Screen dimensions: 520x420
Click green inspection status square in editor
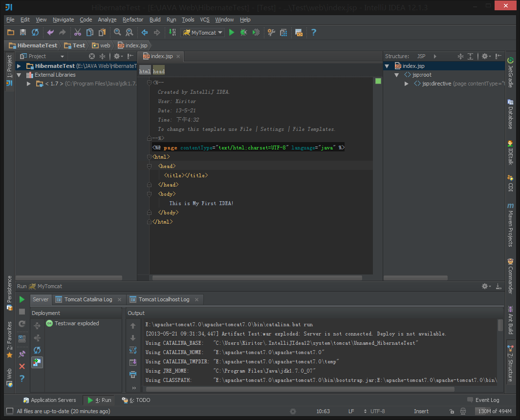click(378, 81)
